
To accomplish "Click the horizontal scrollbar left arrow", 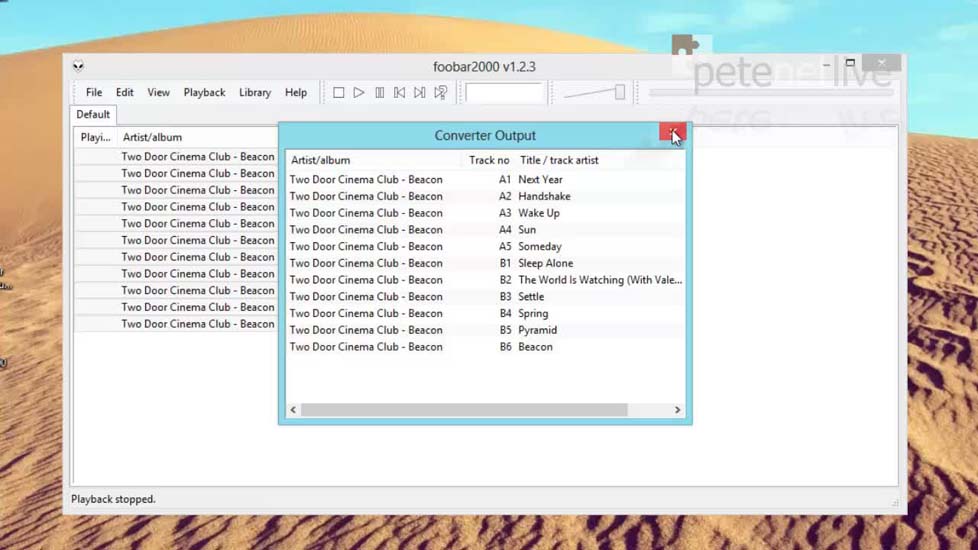I will pyautogui.click(x=293, y=410).
